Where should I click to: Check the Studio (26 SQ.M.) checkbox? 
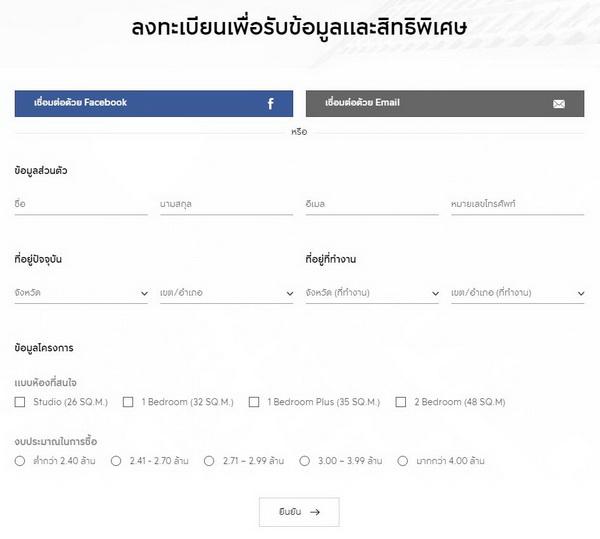[x=20, y=402]
